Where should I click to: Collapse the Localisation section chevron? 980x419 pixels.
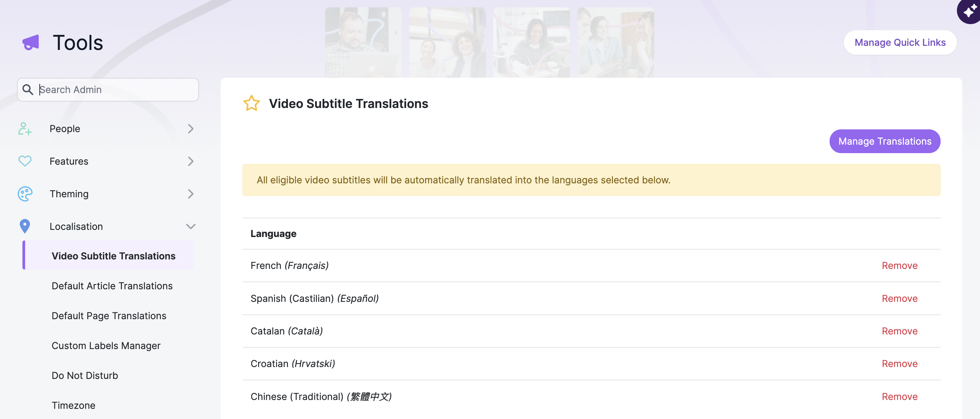tap(190, 226)
